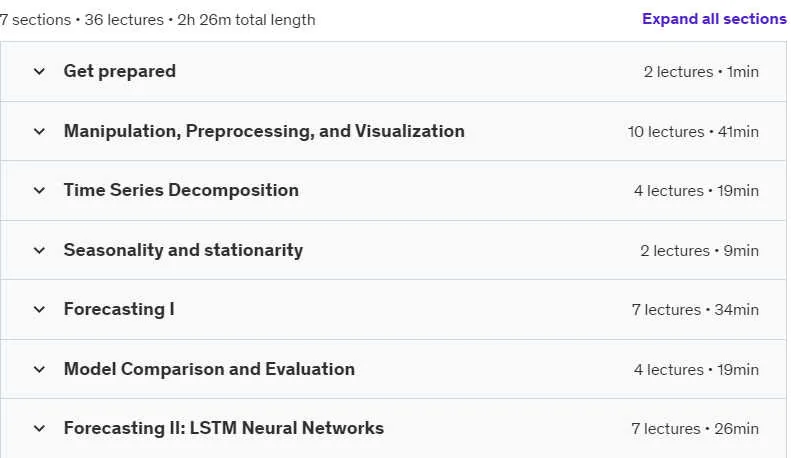Open Manipulation, Preprocessing, and Visualization title
Screen dimensions: 791x458
(264, 131)
